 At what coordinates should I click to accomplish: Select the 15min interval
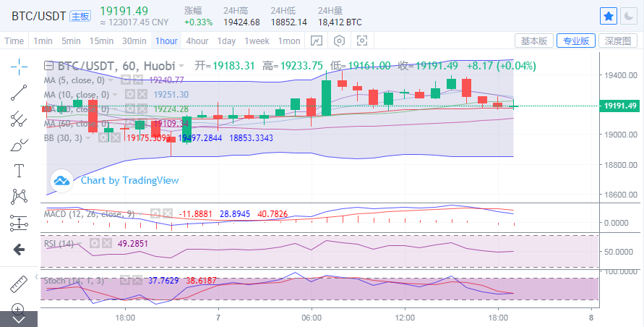pyautogui.click(x=101, y=41)
